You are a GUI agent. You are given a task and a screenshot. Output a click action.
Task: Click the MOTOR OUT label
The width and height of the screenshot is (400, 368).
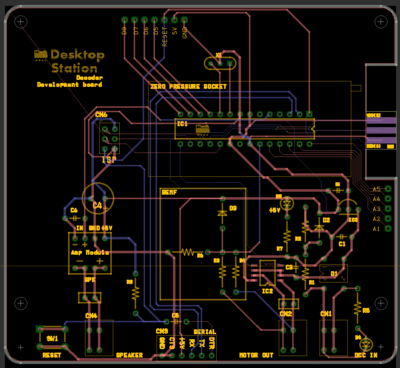256,355
